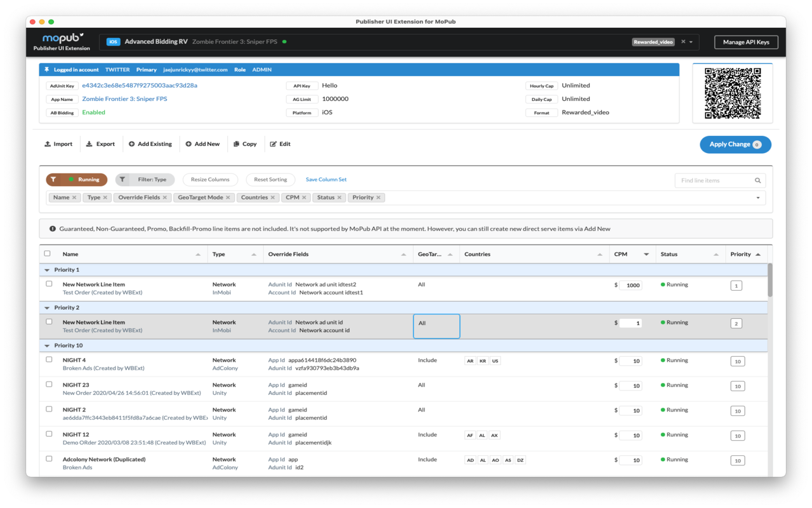Open Manage API Keys
This screenshot has height=508, width=812.
(x=746, y=42)
